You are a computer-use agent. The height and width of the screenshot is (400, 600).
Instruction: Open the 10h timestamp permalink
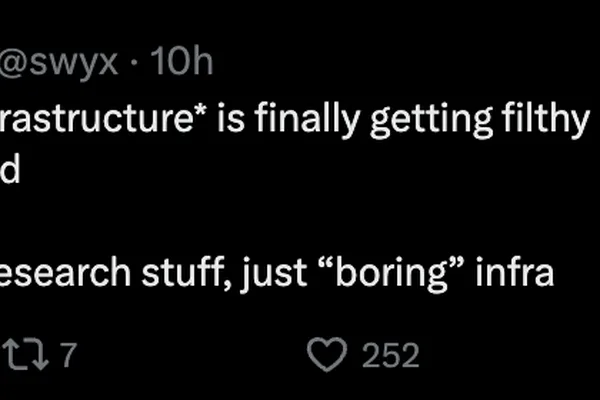181,60
